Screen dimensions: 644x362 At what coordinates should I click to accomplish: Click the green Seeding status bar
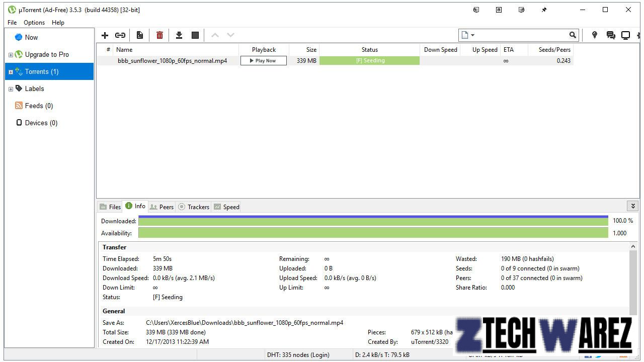point(369,61)
